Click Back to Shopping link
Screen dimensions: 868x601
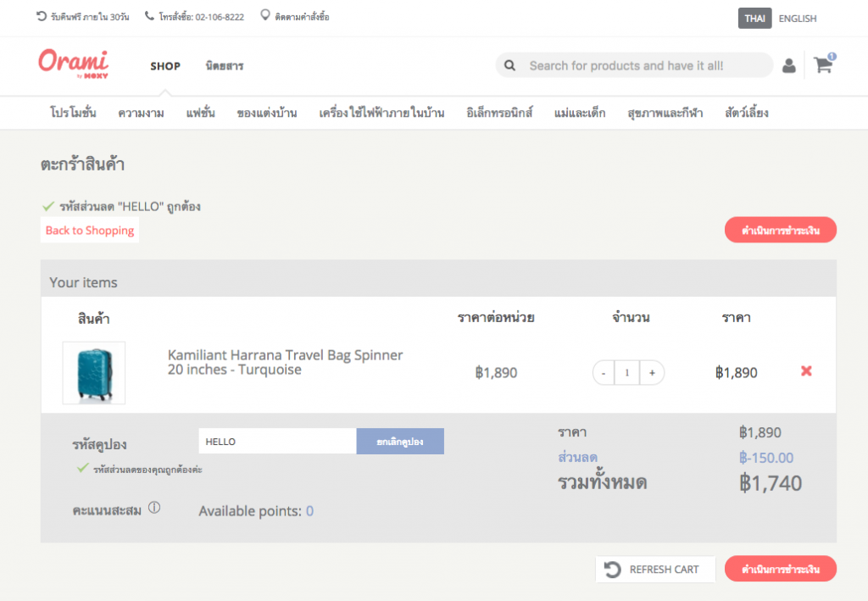pos(90,231)
